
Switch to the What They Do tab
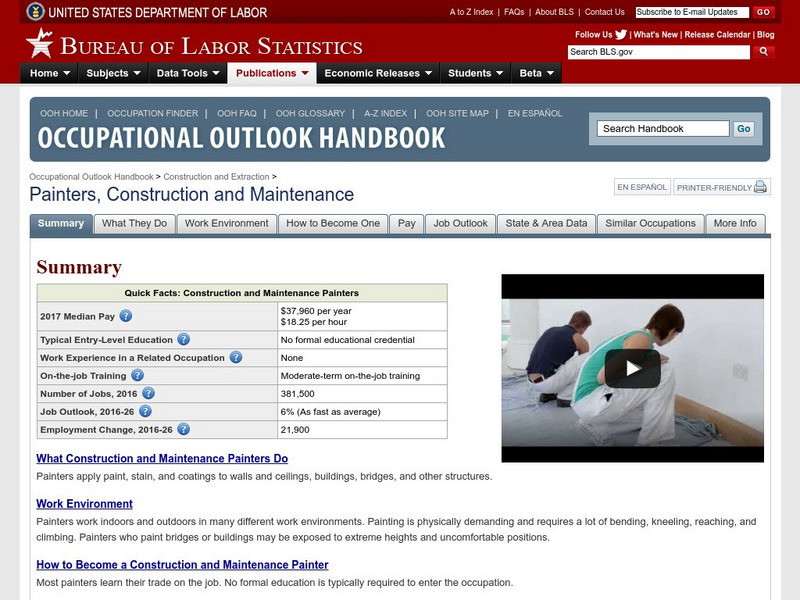[135, 223]
